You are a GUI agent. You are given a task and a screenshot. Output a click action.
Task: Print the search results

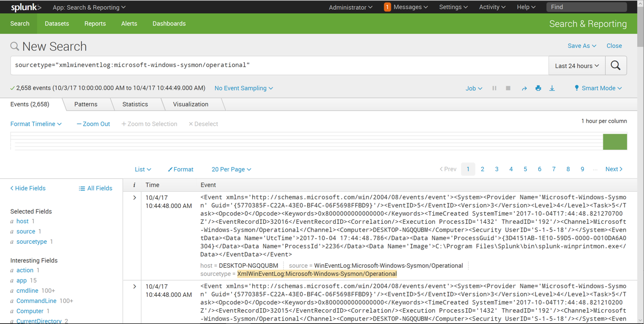pyautogui.click(x=538, y=88)
